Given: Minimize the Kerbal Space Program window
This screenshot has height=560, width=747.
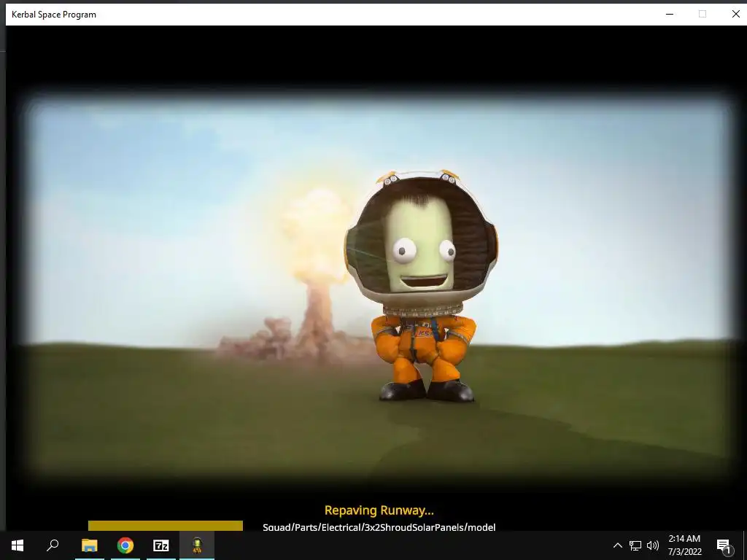Looking at the screenshot, I should [x=670, y=15].
